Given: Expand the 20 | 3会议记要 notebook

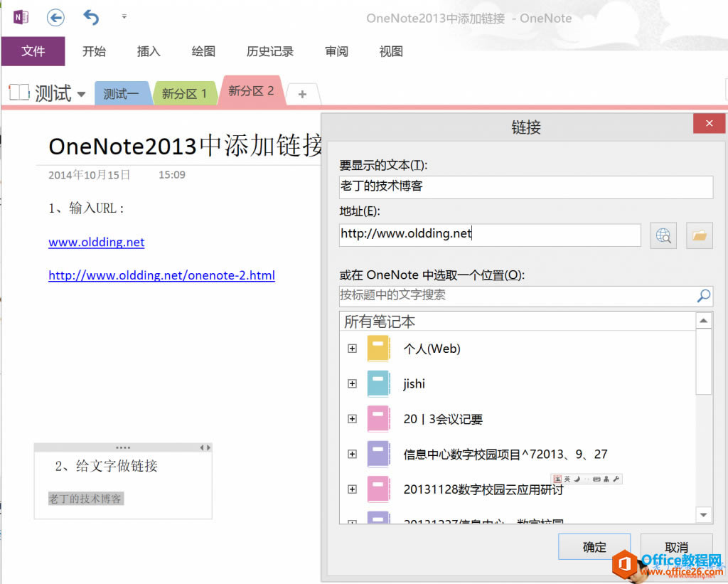Looking at the screenshot, I should point(353,419).
